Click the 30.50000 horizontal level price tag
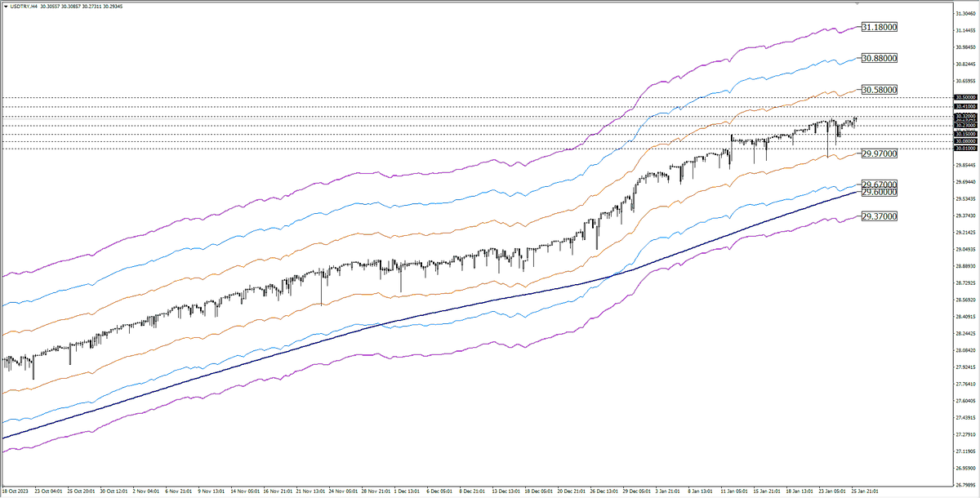Image resolution: width=980 pixels, height=498 pixels. (966, 98)
